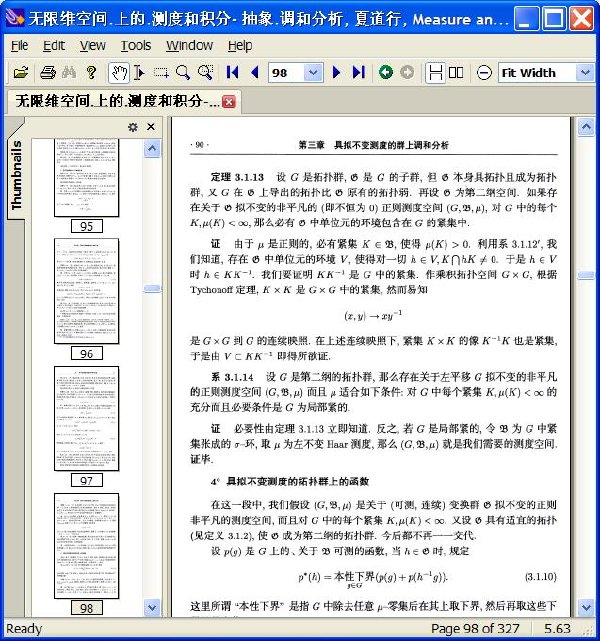This screenshot has width=600, height=641.
Task: Close the document tab red X
Action: [229, 102]
